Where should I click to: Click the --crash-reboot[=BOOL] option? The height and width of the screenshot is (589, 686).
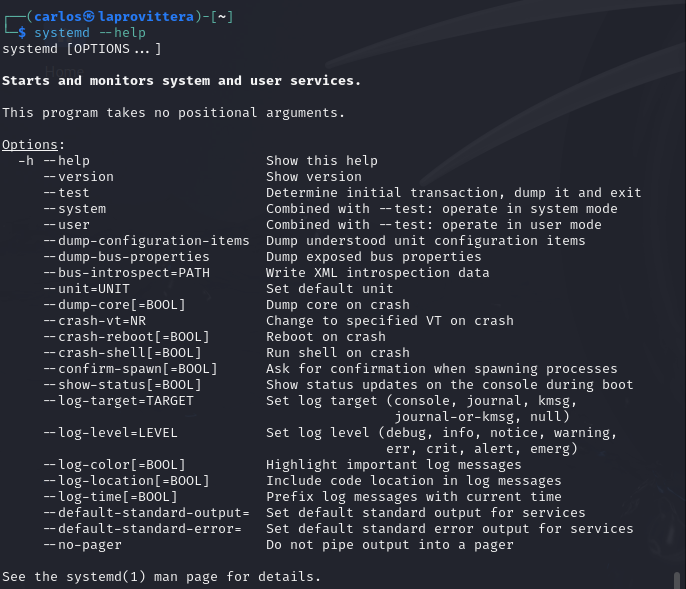pyautogui.click(x=127, y=337)
